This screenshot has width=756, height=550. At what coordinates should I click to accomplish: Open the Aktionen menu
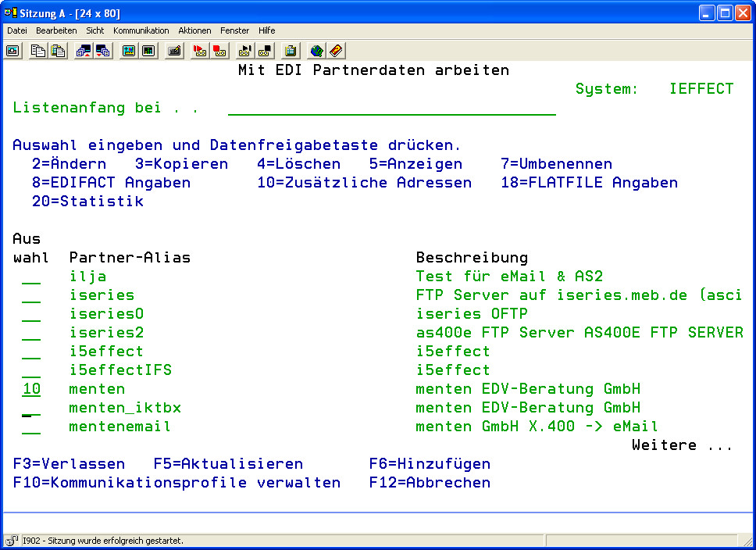194,30
